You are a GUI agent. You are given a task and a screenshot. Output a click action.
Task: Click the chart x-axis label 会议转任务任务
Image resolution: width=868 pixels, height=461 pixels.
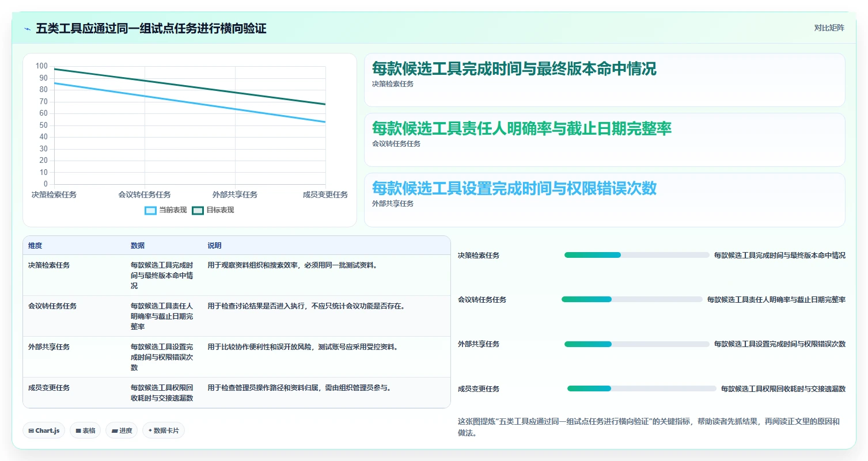(x=145, y=195)
